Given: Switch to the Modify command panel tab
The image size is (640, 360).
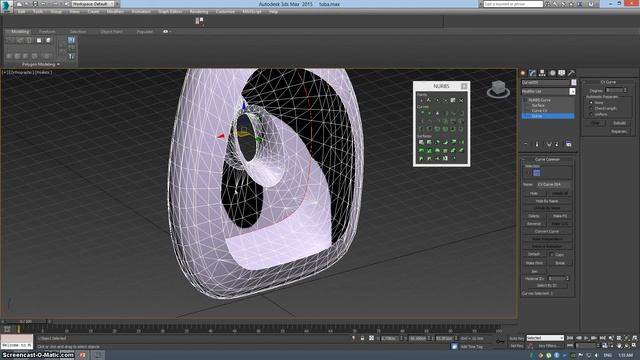Looking at the screenshot, I should click(533, 73).
